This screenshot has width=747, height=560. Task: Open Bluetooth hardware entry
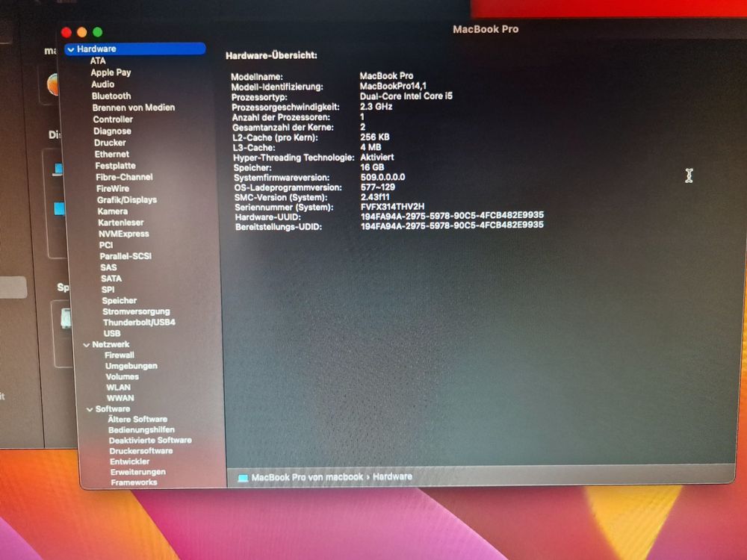(111, 96)
